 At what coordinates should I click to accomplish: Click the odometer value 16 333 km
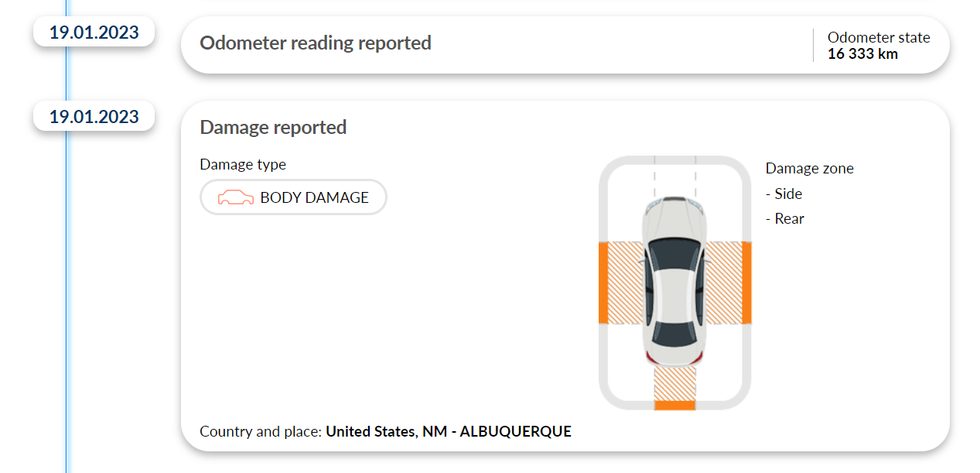[x=862, y=53]
